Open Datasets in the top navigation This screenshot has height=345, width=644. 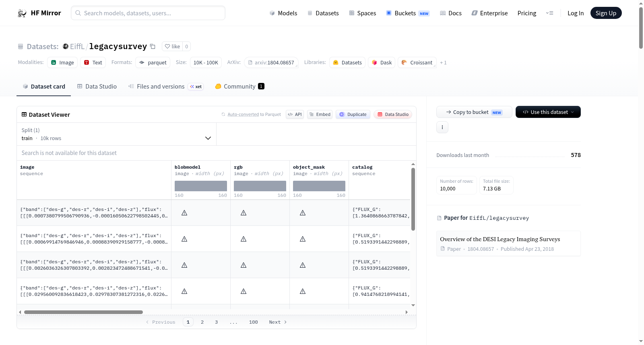323,13
